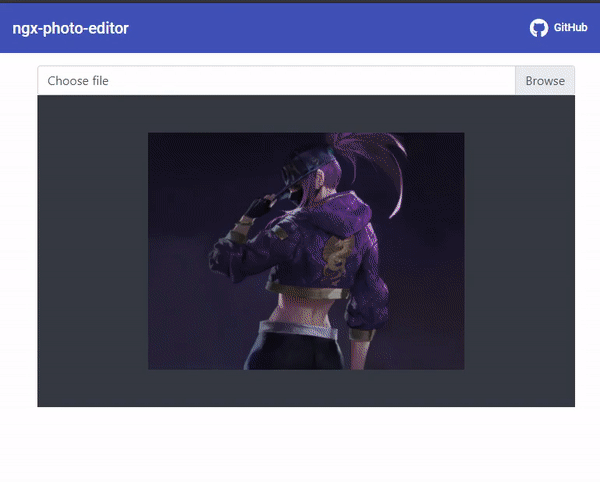Click the ngx-photo-editor header title
The height and width of the screenshot is (482, 600).
pos(70,28)
